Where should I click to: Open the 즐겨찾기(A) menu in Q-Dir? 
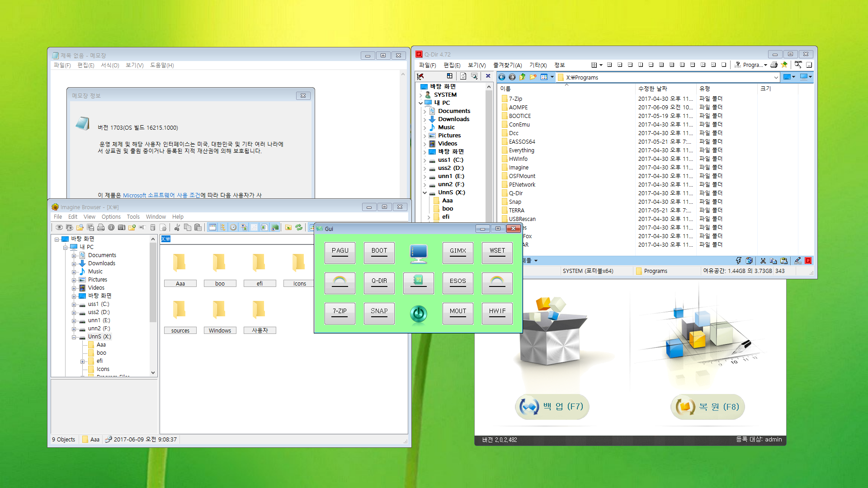pyautogui.click(x=507, y=65)
